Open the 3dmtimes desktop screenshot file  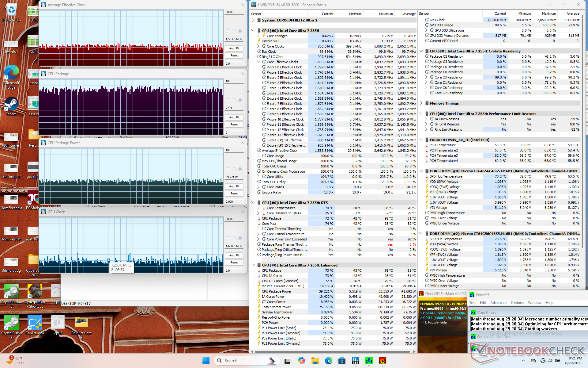point(11,140)
